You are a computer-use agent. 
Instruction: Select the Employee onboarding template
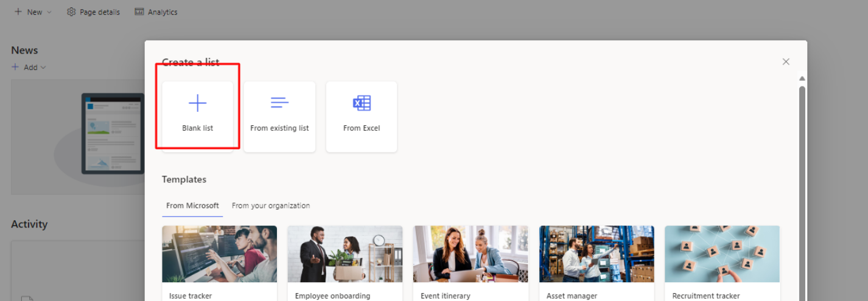point(345,263)
